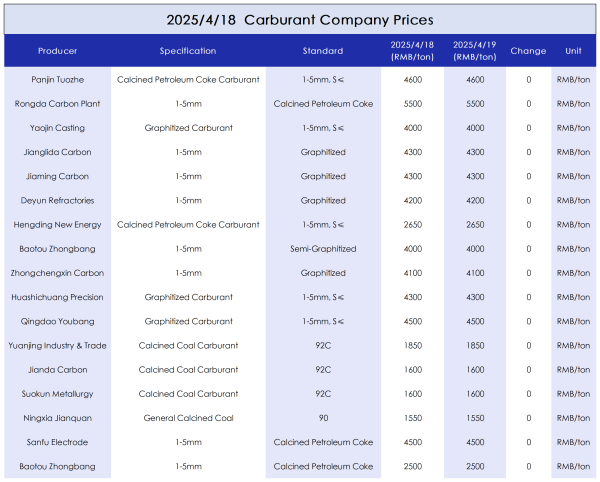Click the 'Unit' column header
Viewport: 600px width, 482px height.
pyautogui.click(x=573, y=51)
